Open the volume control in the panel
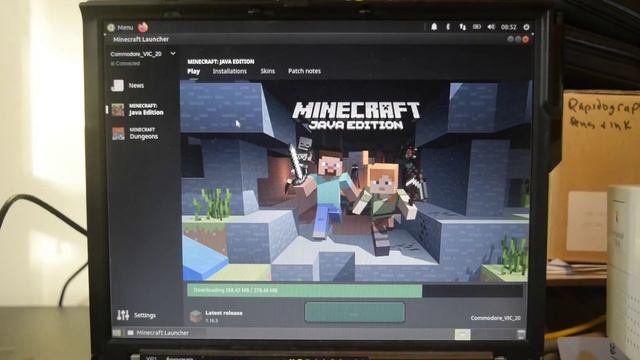 pos(491,27)
